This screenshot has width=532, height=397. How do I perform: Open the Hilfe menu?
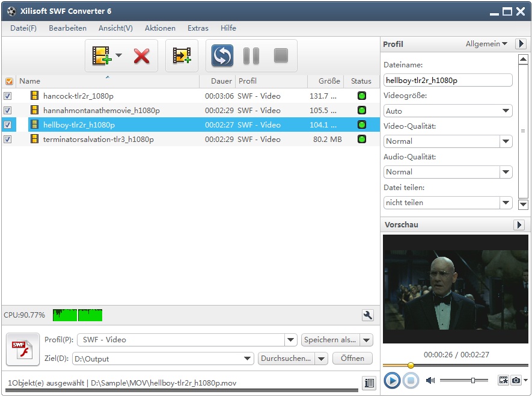(228, 28)
